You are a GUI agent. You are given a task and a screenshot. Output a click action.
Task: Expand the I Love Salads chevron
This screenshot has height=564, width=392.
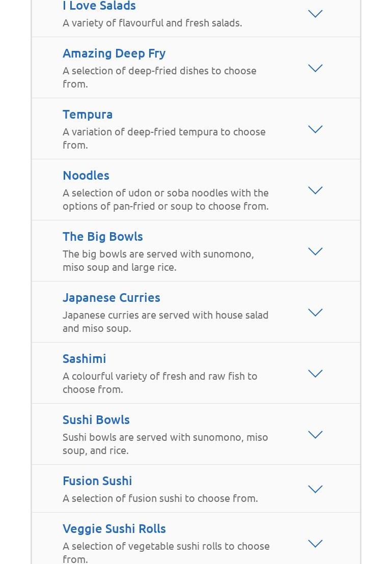[315, 14]
